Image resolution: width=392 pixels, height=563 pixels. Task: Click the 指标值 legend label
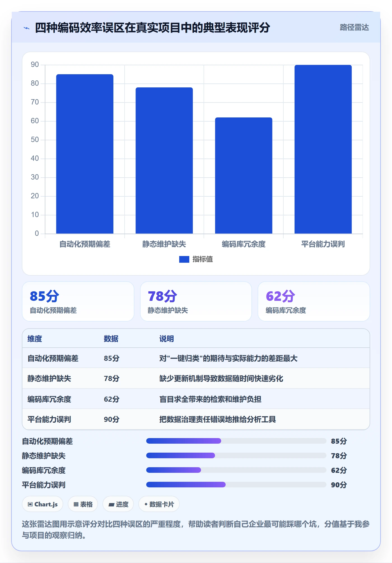pos(202,259)
